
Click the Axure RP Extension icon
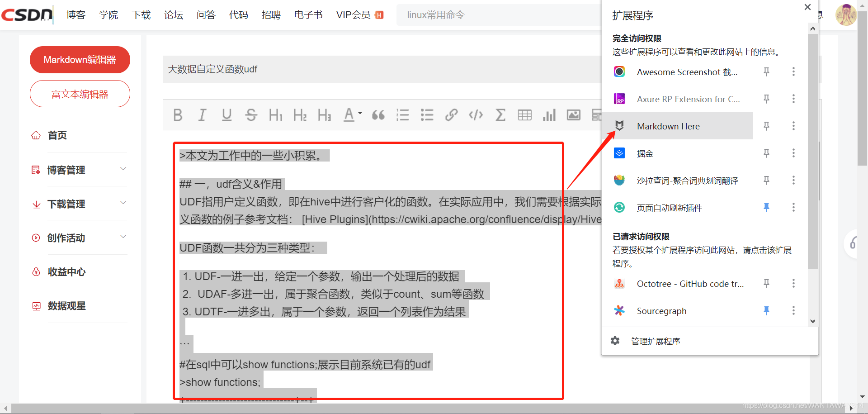(x=619, y=99)
